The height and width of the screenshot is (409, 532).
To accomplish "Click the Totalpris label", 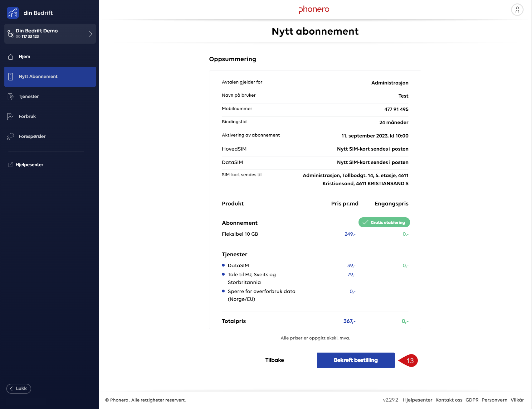I will [234, 321].
